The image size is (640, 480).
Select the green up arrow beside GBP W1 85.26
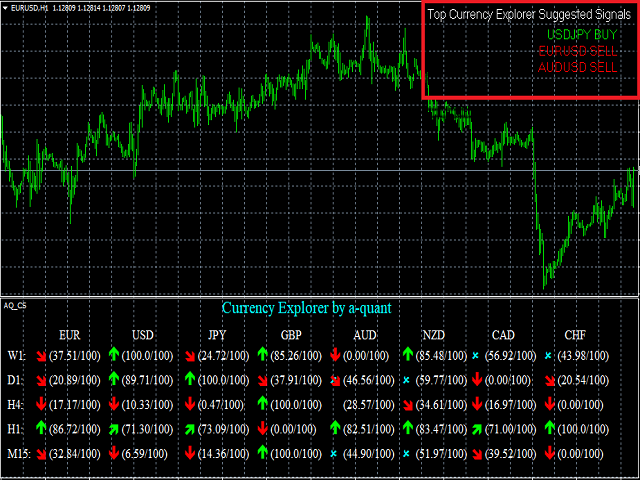(x=262, y=354)
